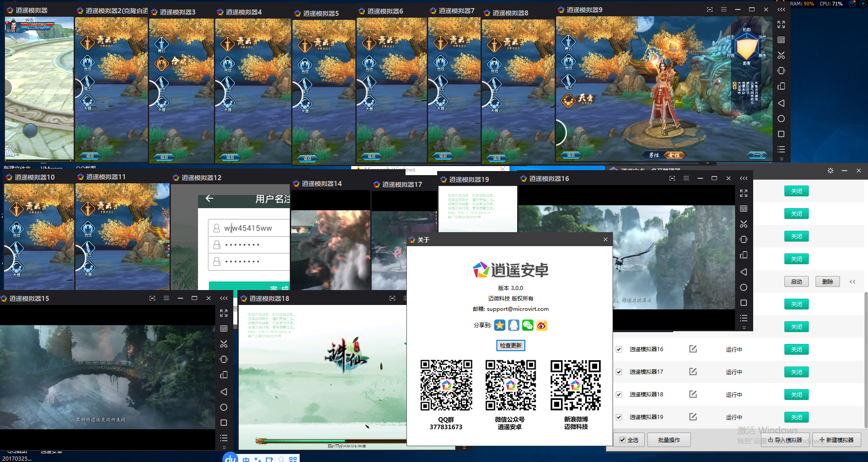The height and width of the screenshot is (462, 868).
Task: Uncheck the 逍遥模拟器17 checkbox
Action: [x=619, y=372]
